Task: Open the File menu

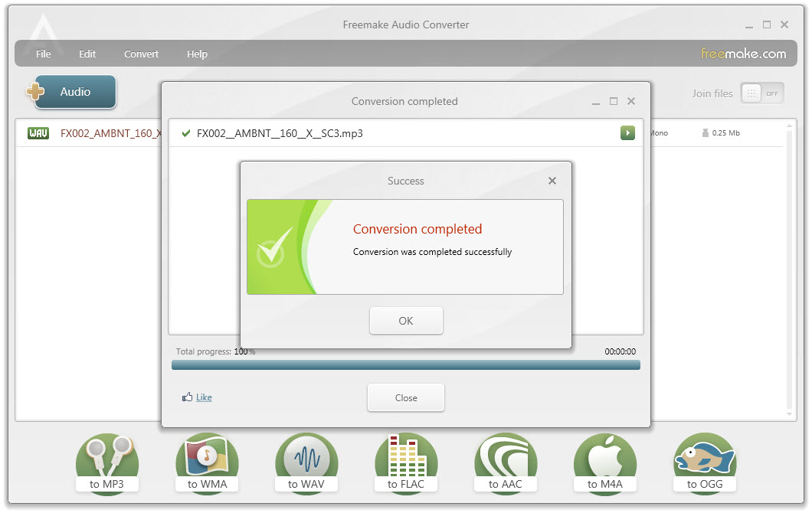Action: click(43, 54)
